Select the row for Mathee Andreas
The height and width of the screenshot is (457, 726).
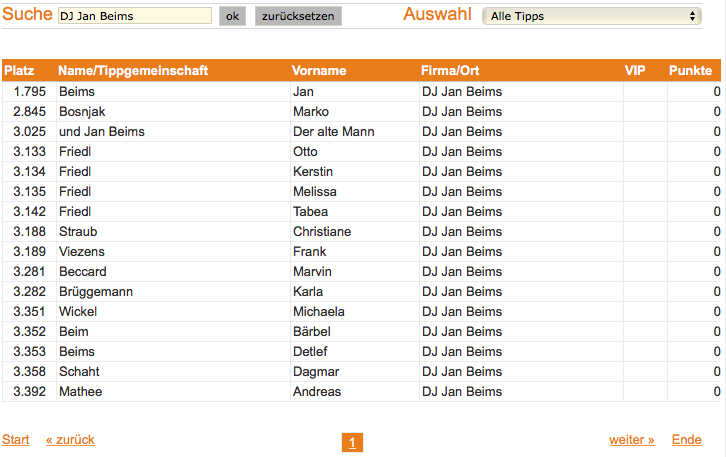[x=362, y=392]
